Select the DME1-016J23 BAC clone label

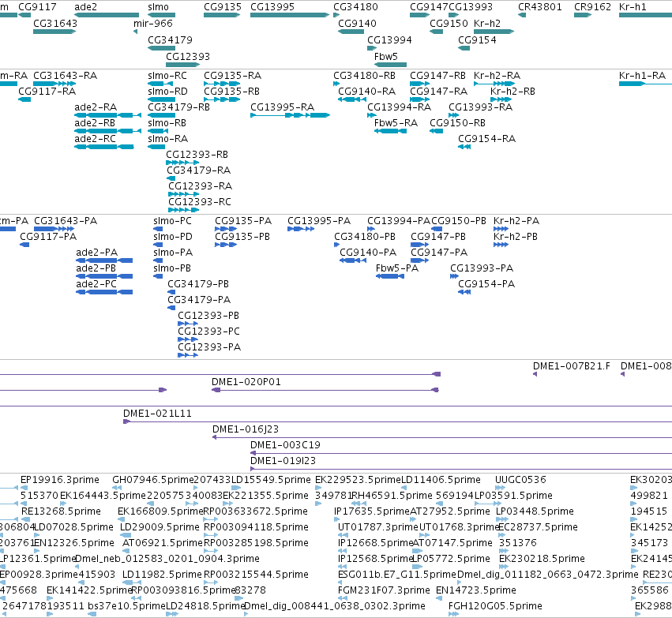[246, 429]
